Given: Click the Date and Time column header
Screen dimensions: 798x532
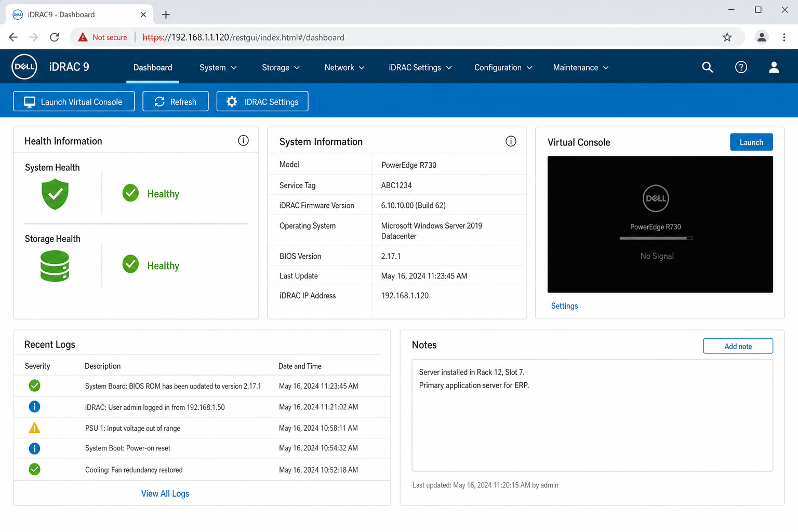Looking at the screenshot, I should (300, 366).
